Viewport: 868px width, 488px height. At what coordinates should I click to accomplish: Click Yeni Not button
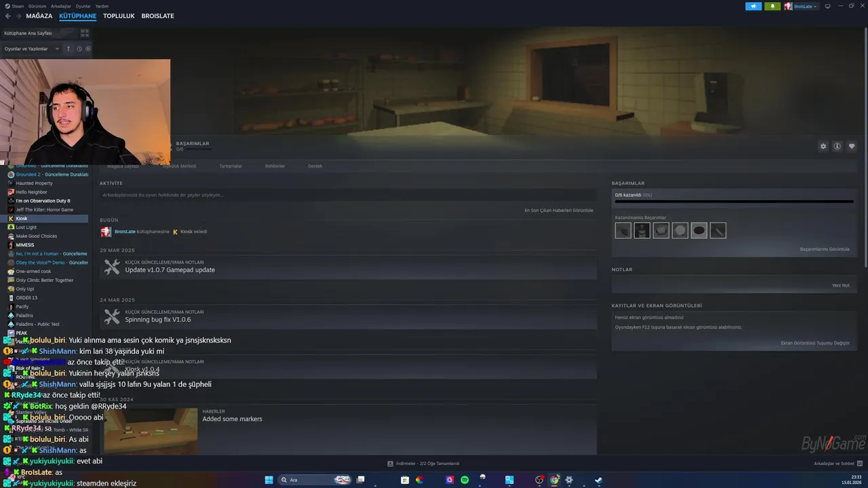click(x=841, y=285)
